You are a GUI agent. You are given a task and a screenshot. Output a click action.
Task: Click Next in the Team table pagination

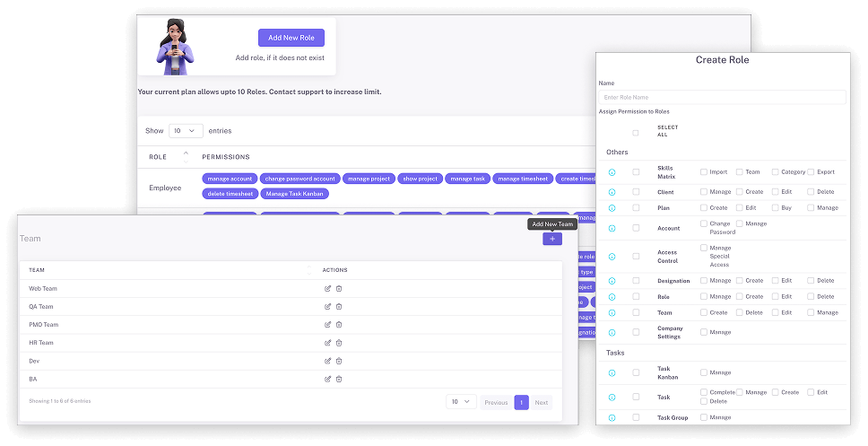pos(542,402)
